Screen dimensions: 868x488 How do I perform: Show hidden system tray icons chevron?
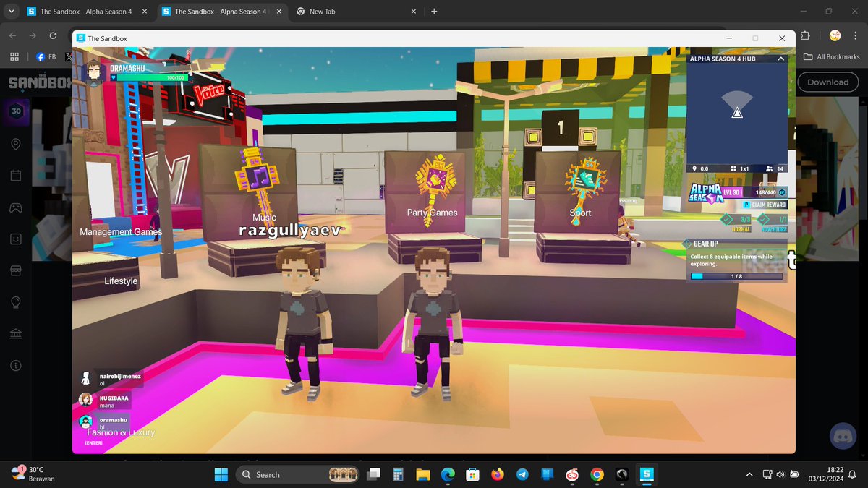(x=749, y=474)
